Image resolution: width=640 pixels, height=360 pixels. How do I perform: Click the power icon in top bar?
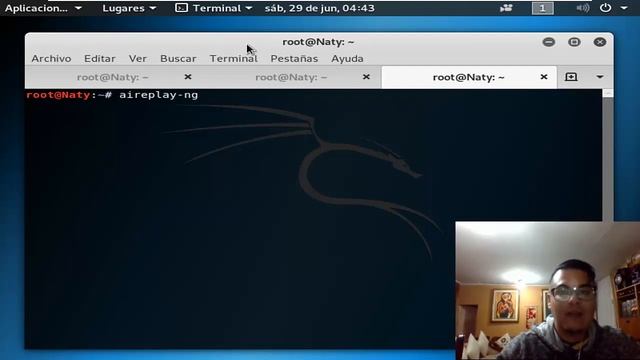coord(605,8)
